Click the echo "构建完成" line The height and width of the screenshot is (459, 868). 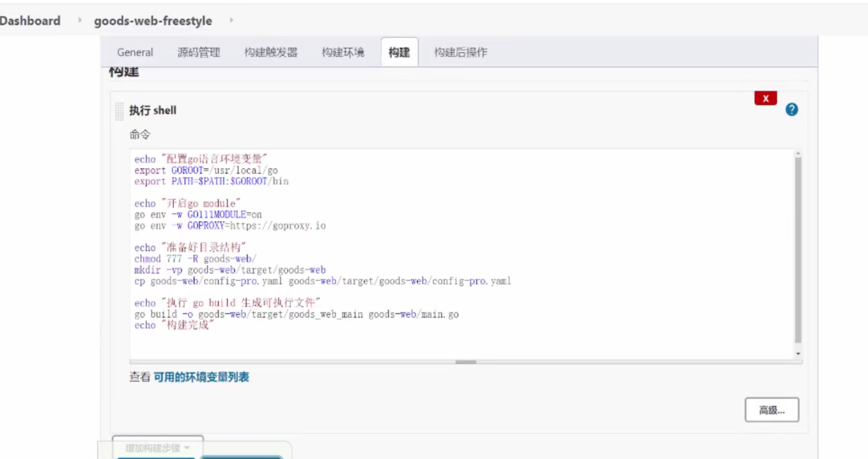pos(174,325)
